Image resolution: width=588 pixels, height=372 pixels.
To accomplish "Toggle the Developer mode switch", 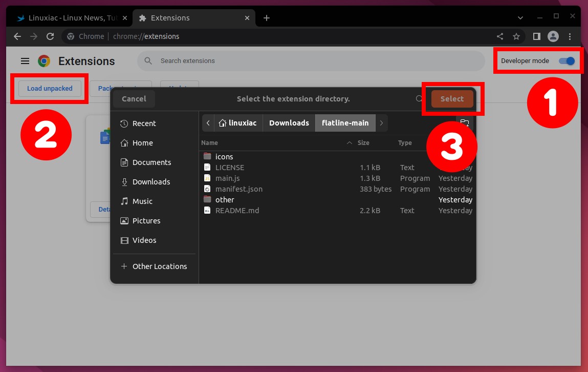I will tap(566, 61).
